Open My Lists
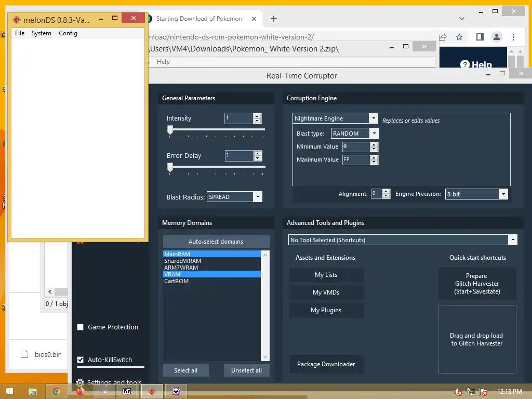The width and height of the screenshot is (532, 399). 326,275
